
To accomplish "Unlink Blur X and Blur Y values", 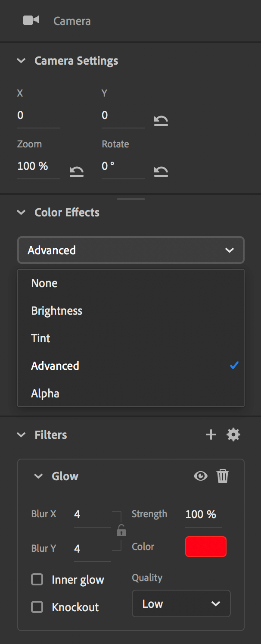I will (121, 531).
